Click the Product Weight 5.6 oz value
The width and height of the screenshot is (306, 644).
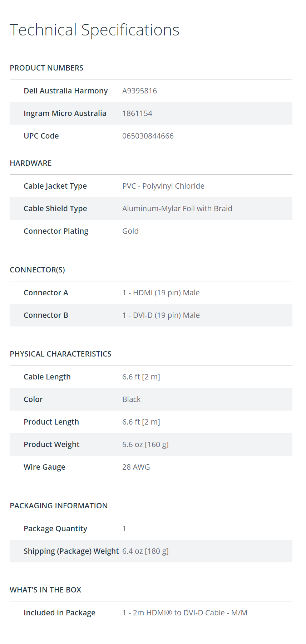pos(145,445)
